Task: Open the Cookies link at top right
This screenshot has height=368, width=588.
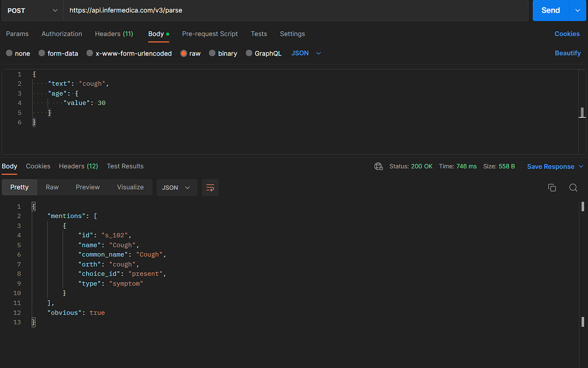Action: pos(567,34)
